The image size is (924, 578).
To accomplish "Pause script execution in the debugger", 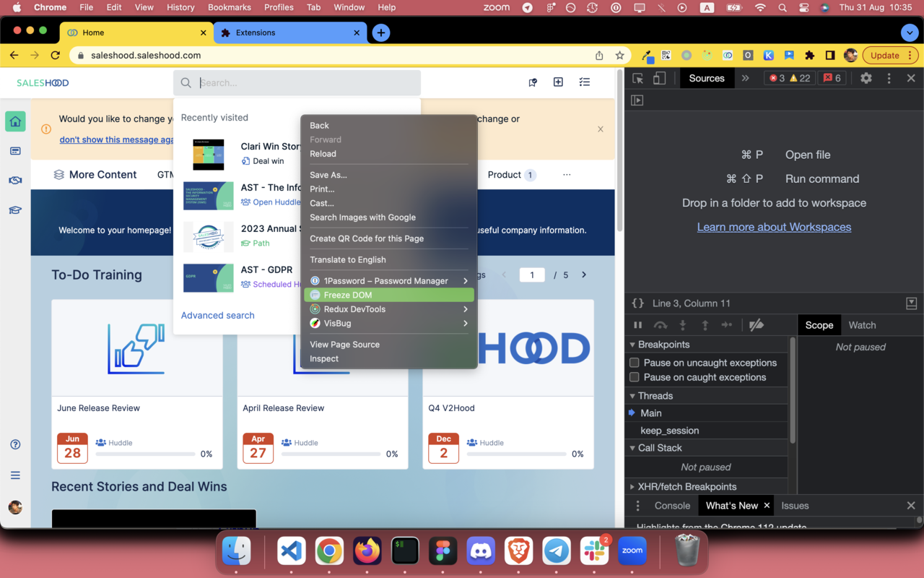I will (637, 325).
